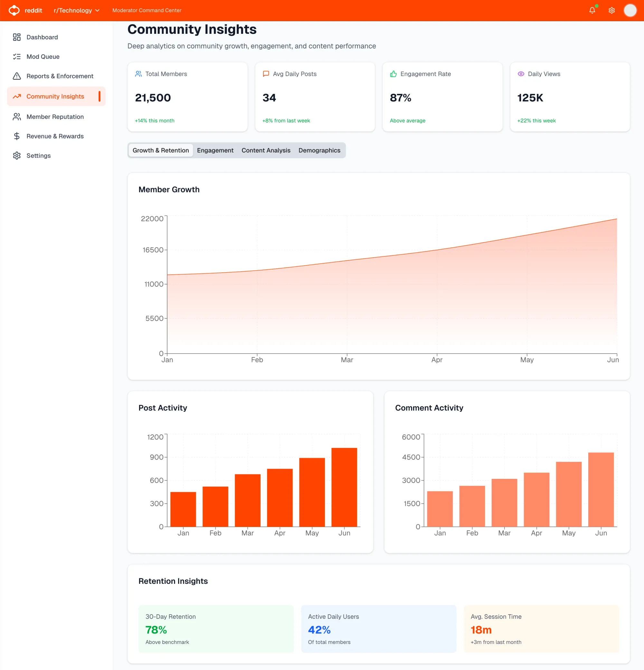Click the Moderator Command Center label
The width and height of the screenshot is (644, 670).
[147, 10]
